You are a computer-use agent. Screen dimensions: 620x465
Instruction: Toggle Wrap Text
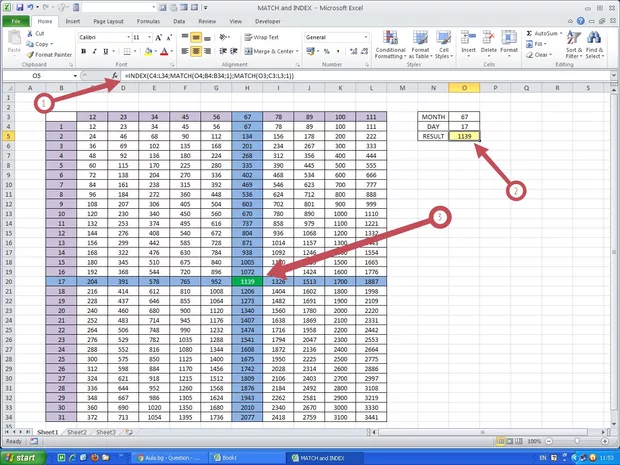point(261,37)
